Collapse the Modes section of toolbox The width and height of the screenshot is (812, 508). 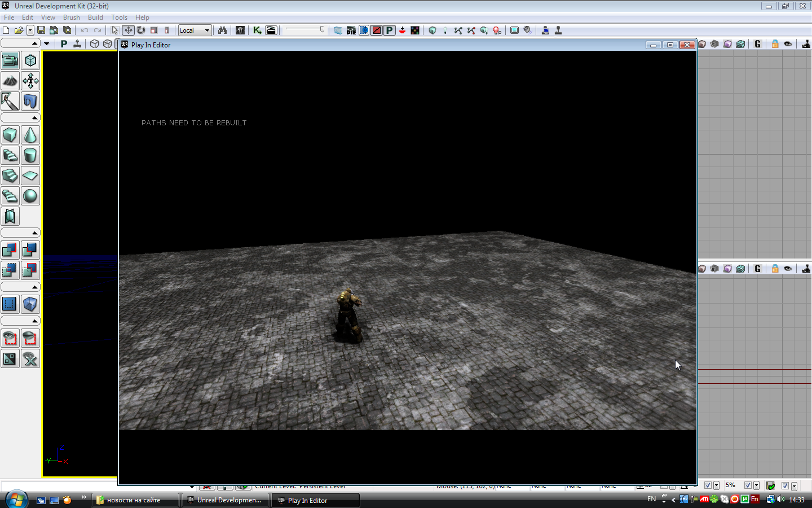[21, 43]
